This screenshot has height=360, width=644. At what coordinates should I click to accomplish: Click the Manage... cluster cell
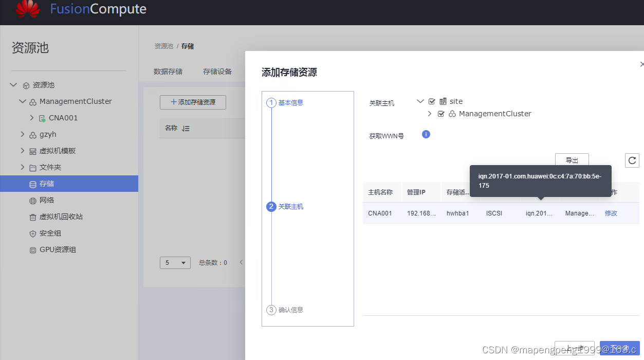click(580, 213)
